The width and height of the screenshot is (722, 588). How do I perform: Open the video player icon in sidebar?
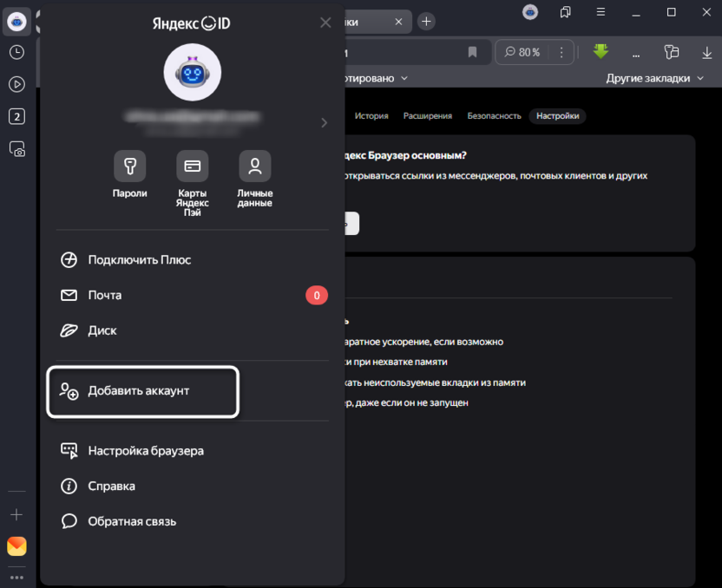click(17, 85)
